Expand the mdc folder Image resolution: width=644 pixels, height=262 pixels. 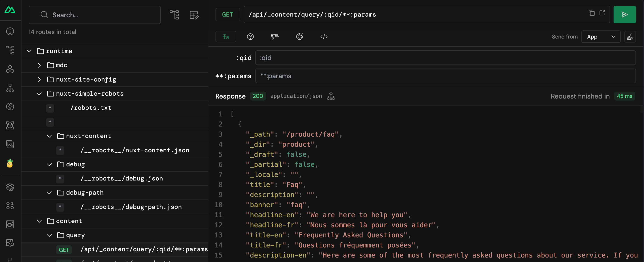pos(39,65)
